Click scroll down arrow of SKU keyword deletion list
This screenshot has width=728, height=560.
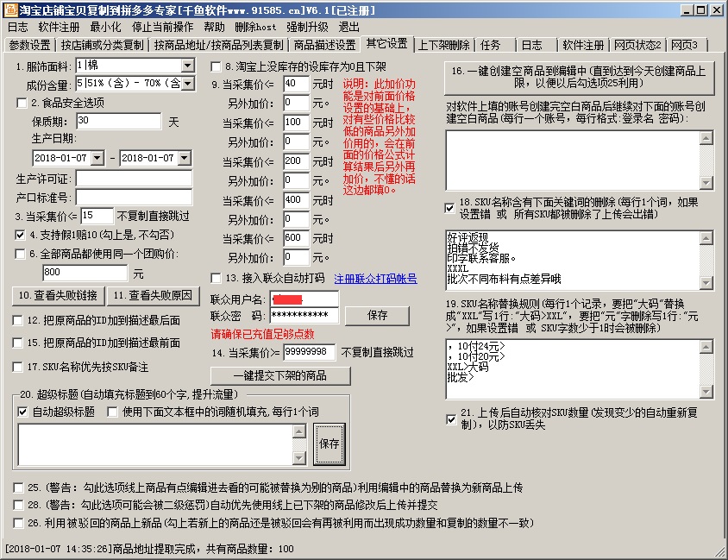pos(706,282)
